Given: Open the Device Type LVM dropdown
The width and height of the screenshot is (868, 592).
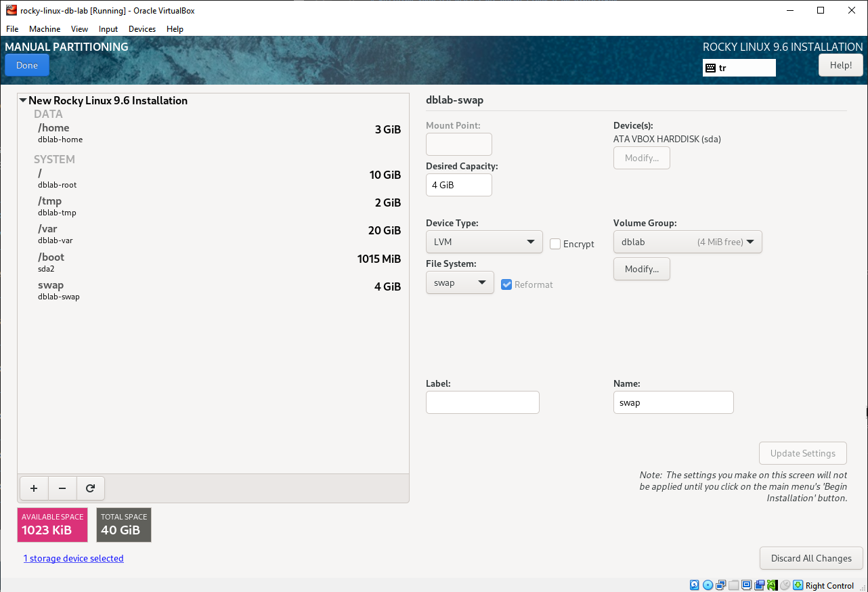Looking at the screenshot, I should point(484,242).
